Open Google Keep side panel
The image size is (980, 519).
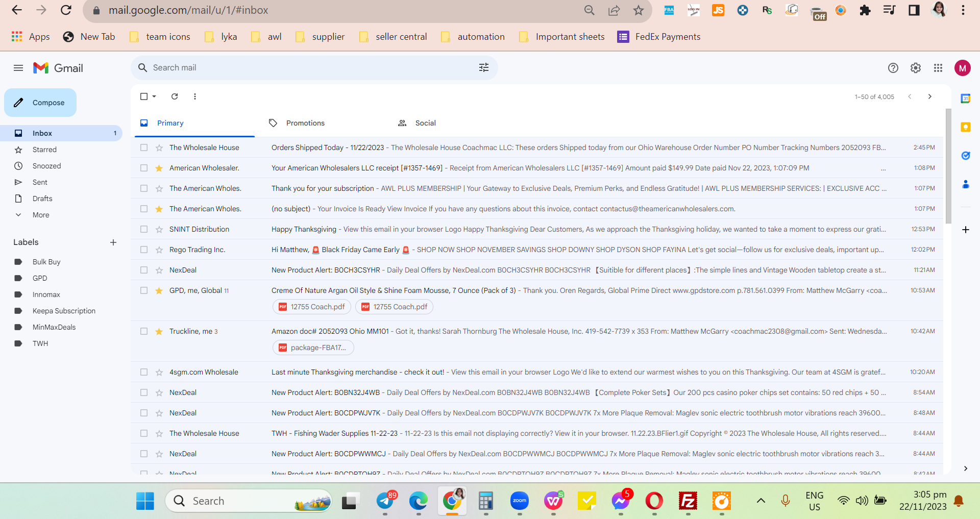tap(966, 127)
